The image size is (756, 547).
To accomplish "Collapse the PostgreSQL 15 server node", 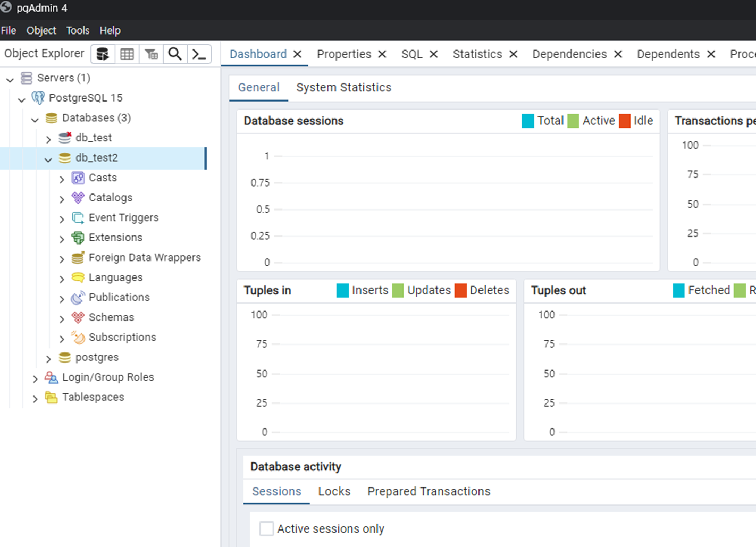I will pyautogui.click(x=22, y=99).
